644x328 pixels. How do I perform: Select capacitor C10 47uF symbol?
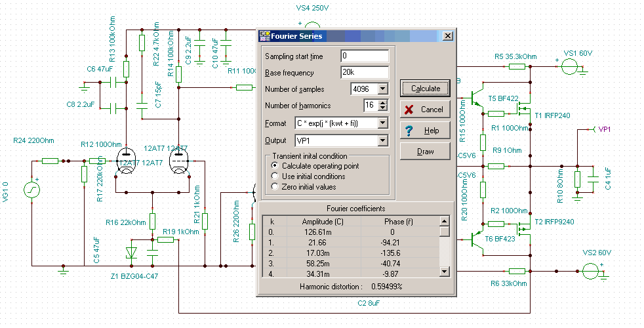tap(226, 43)
